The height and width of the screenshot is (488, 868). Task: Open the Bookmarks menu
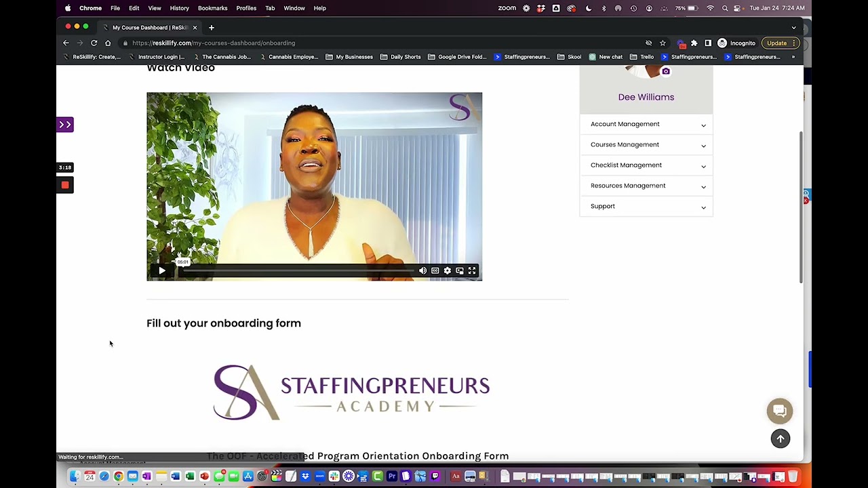[213, 8]
